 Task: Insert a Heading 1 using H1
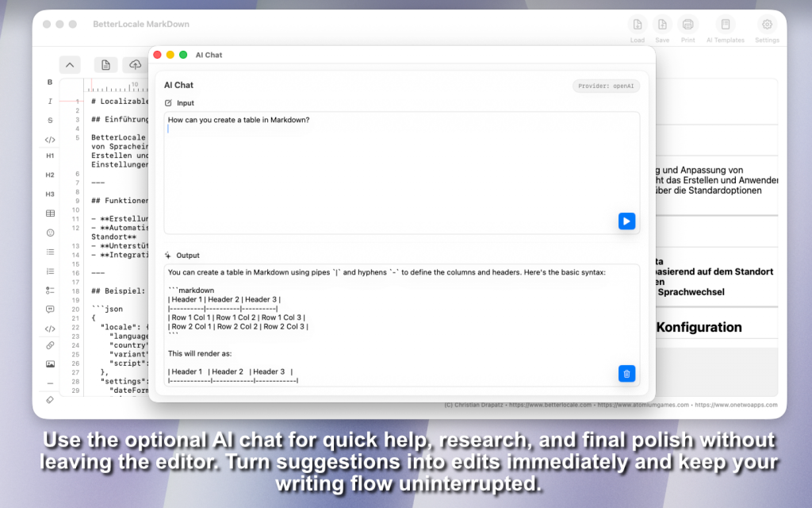50,156
